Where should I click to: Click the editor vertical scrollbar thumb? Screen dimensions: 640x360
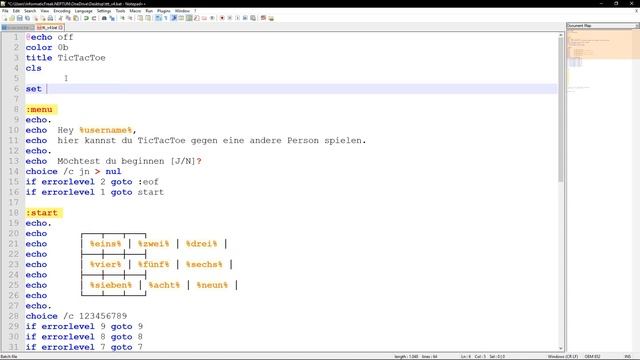point(560,110)
